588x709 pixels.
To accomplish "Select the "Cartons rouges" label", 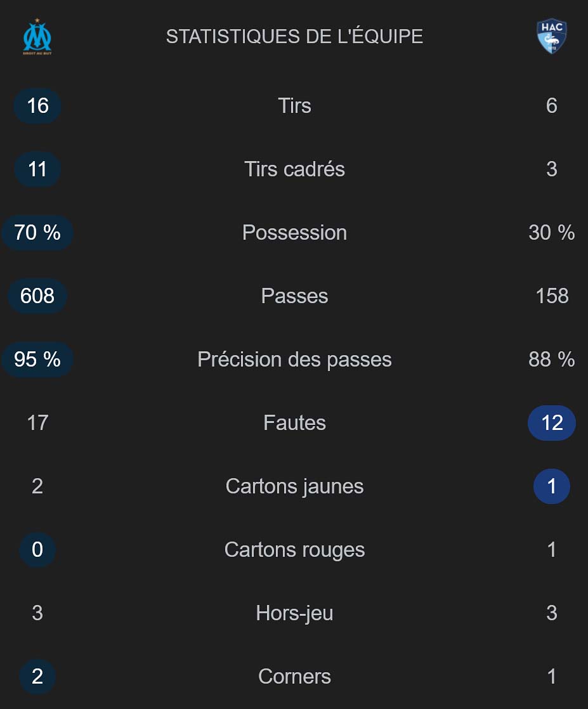I will [x=294, y=549].
